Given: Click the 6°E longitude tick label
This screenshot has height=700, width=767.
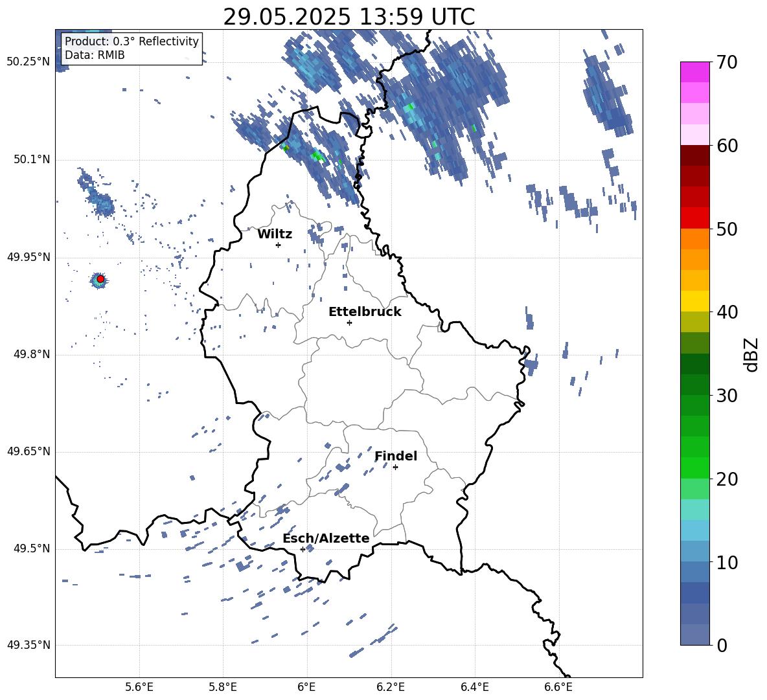Looking at the screenshot, I should [x=306, y=687].
